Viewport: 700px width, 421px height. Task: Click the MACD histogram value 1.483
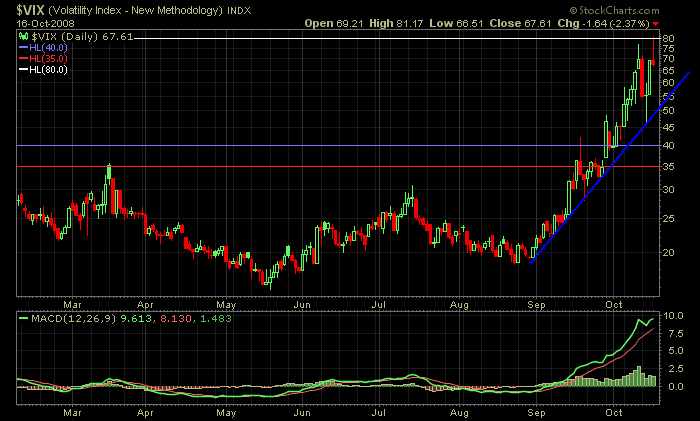(x=216, y=319)
